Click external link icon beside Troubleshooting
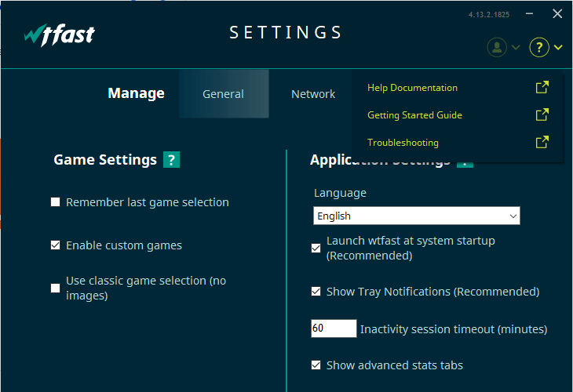Screen dimensions: 573x392 point(542,143)
